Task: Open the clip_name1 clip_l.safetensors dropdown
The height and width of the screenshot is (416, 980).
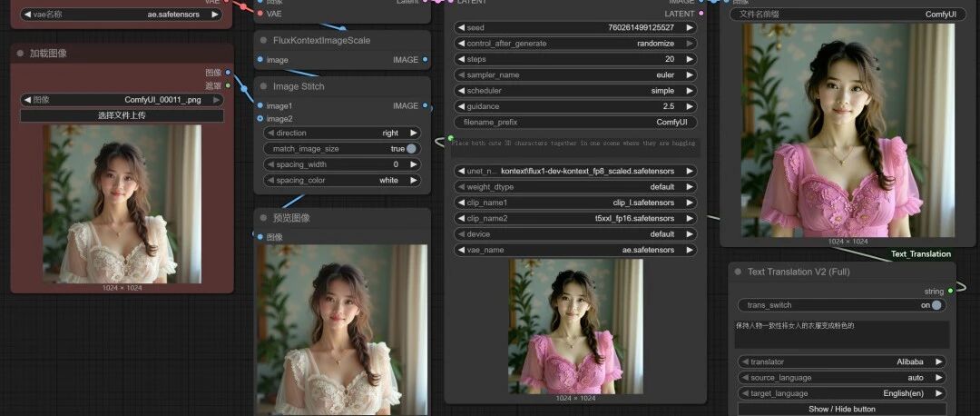Action: click(x=575, y=203)
